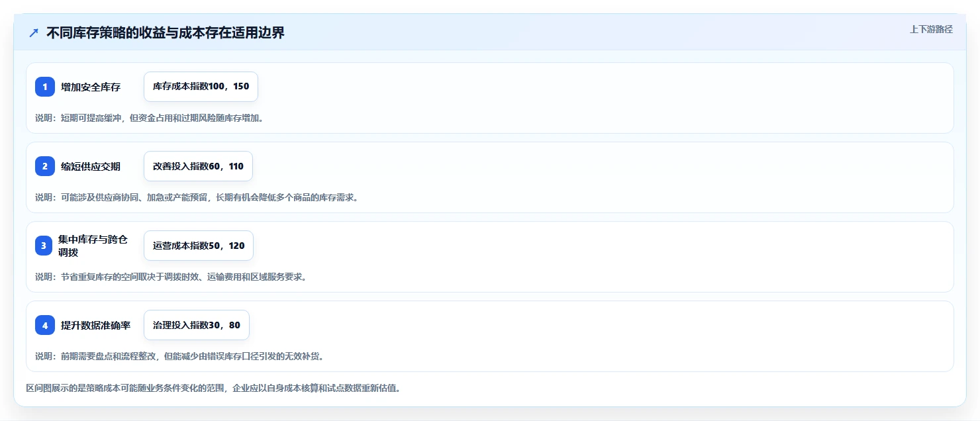Select the heading 不同库存策略的收益与成本存在适用边界
Viewport: 980px width, 421px height.
click(166, 33)
